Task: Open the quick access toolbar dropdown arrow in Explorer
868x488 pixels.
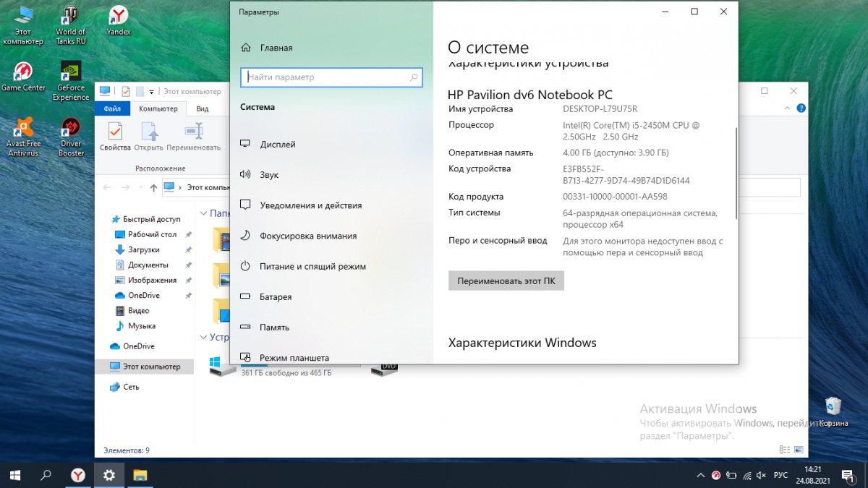Action: point(152,92)
